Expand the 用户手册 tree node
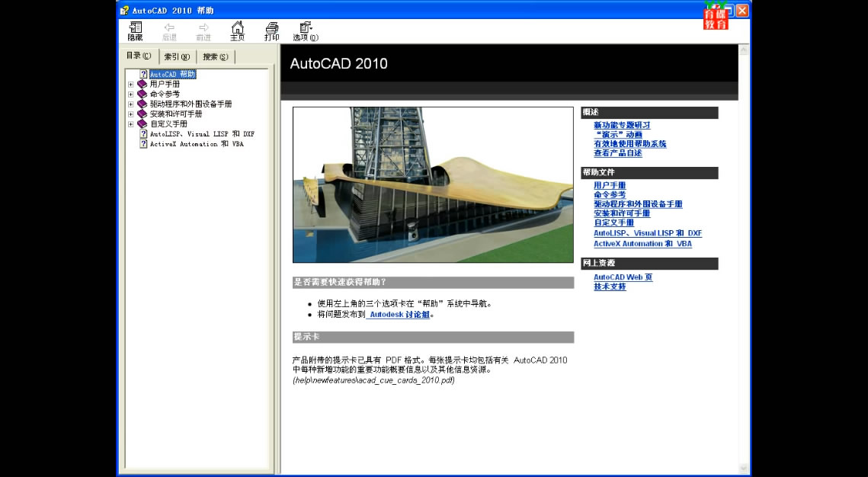 [131, 85]
